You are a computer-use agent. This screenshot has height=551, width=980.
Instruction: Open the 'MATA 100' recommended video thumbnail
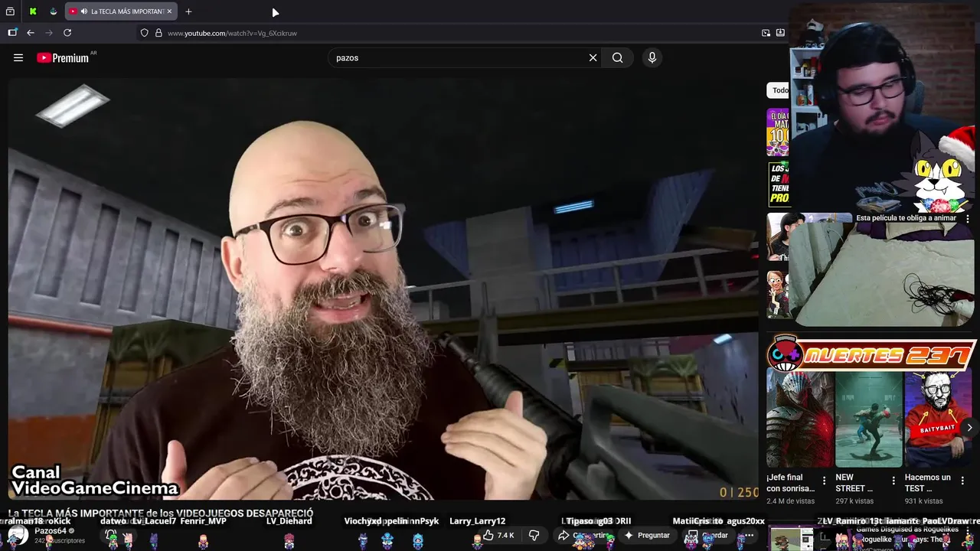[778, 132]
